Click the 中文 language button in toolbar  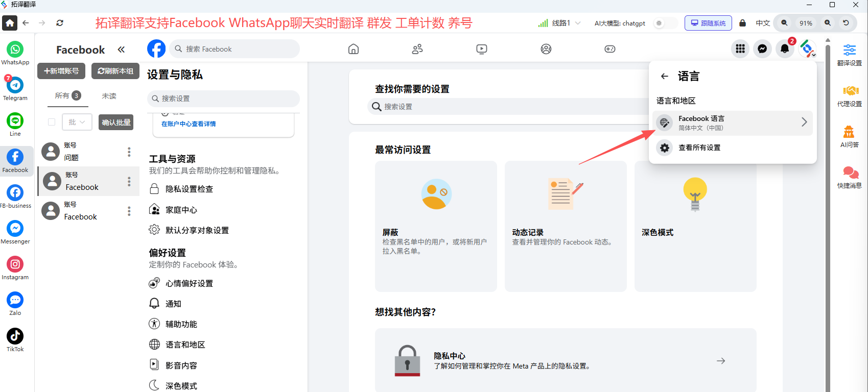pyautogui.click(x=763, y=23)
